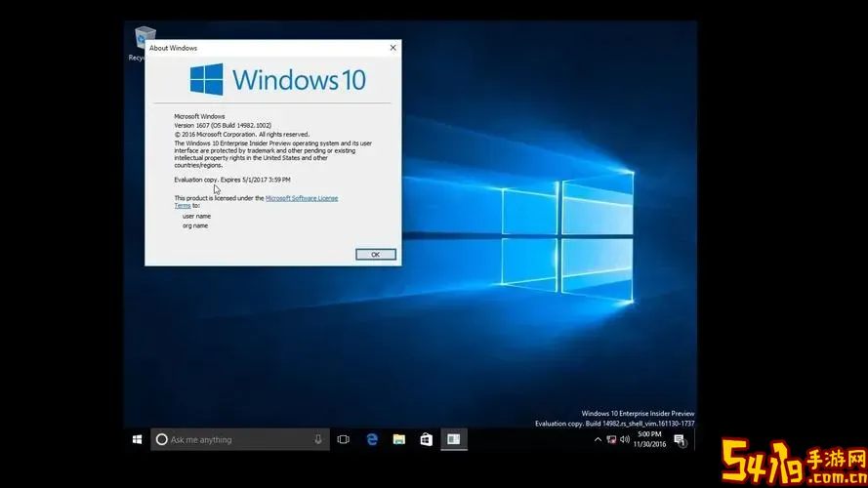Click the '© 2016 Microsoft Corporation' copyright line
The width and height of the screenshot is (868, 488).
tap(242, 135)
